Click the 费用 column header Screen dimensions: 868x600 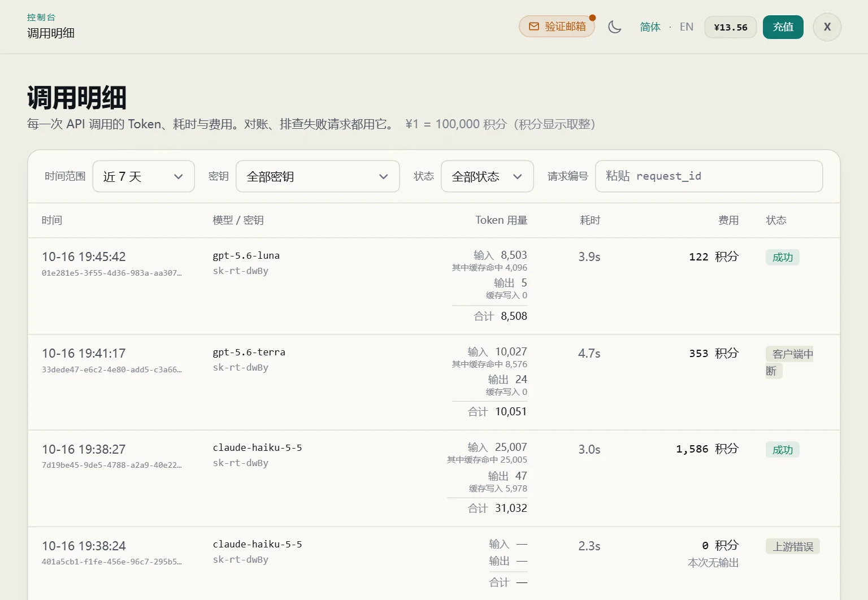(x=728, y=220)
